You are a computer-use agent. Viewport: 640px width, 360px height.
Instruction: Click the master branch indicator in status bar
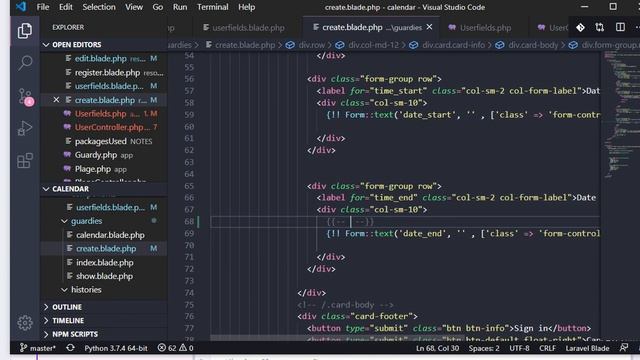tap(38, 348)
